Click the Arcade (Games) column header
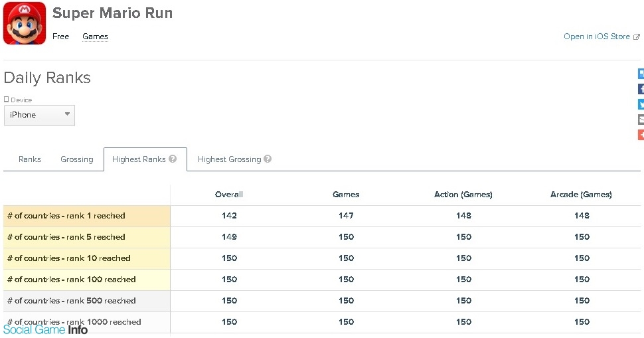644x338 pixels. [x=581, y=195]
